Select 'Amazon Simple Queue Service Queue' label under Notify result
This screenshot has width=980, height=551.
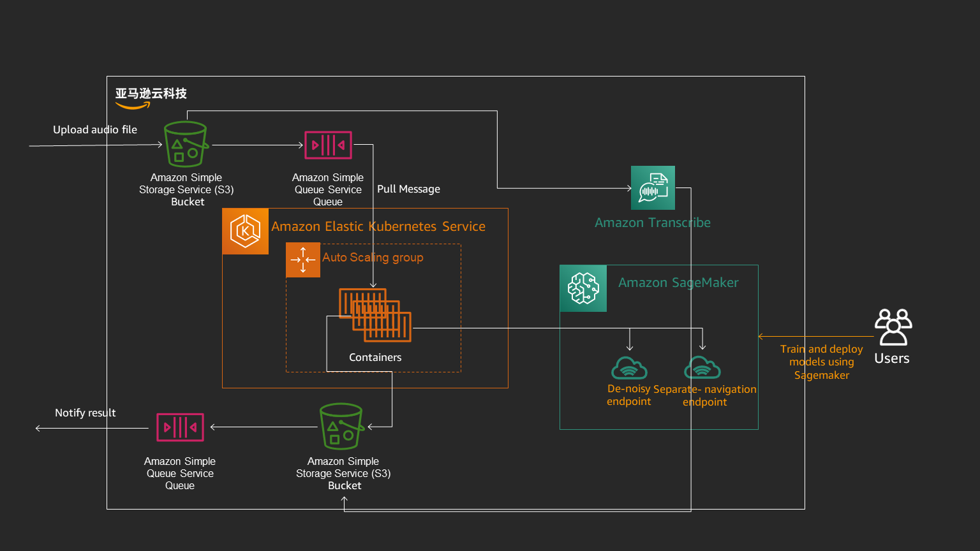tap(180, 473)
